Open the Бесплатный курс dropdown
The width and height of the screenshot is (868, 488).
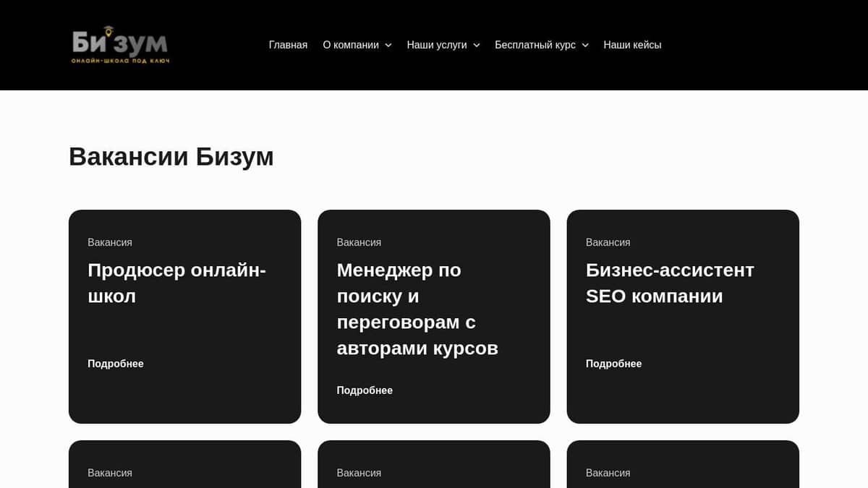[x=535, y=45]
